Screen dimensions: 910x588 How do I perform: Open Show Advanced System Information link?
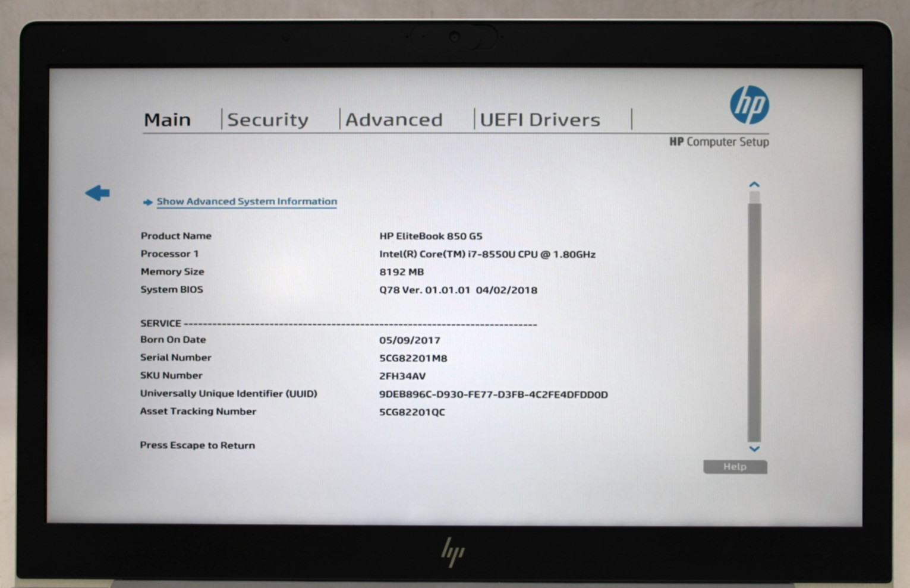click(x=247, y=201)
